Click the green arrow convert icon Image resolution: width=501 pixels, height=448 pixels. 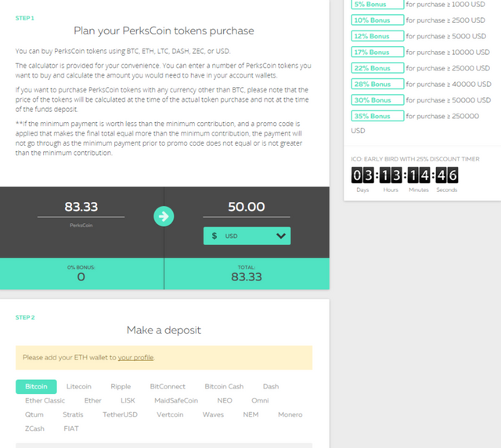[164, 216]
